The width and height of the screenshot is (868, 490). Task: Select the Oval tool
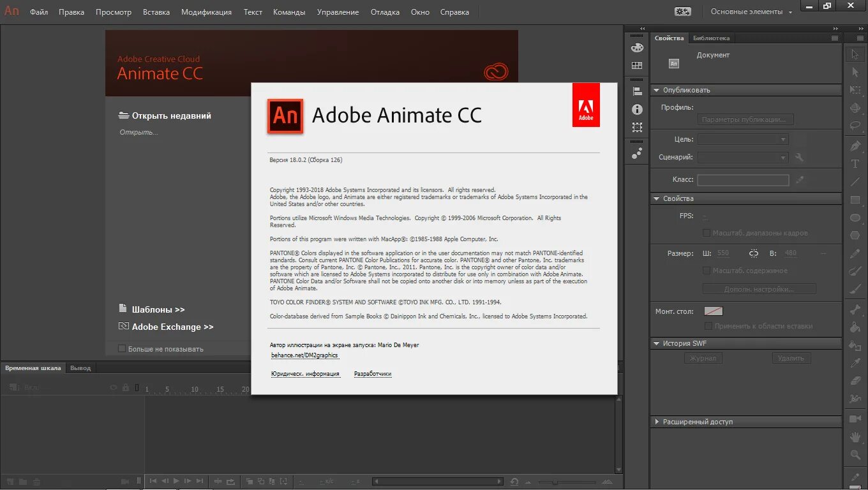pos(855,218)
